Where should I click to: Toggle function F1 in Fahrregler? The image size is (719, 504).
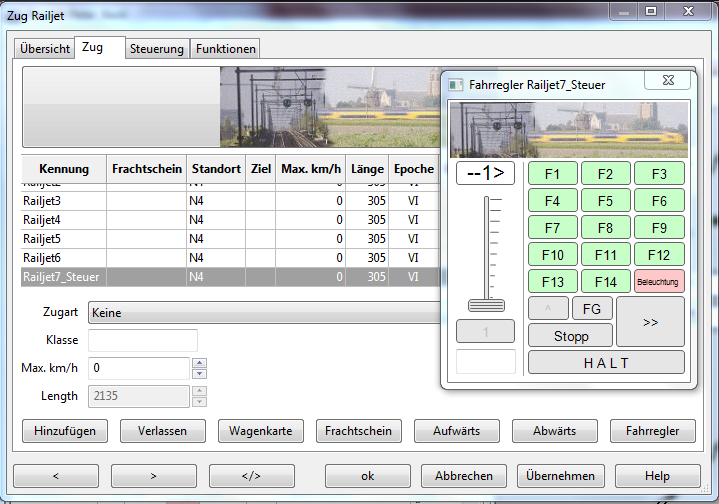[553, 174]
